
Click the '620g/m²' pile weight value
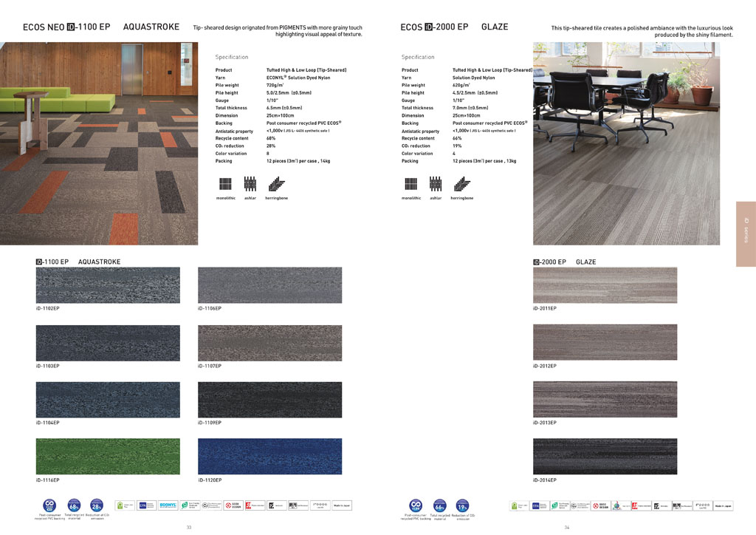tap(461, 85)
